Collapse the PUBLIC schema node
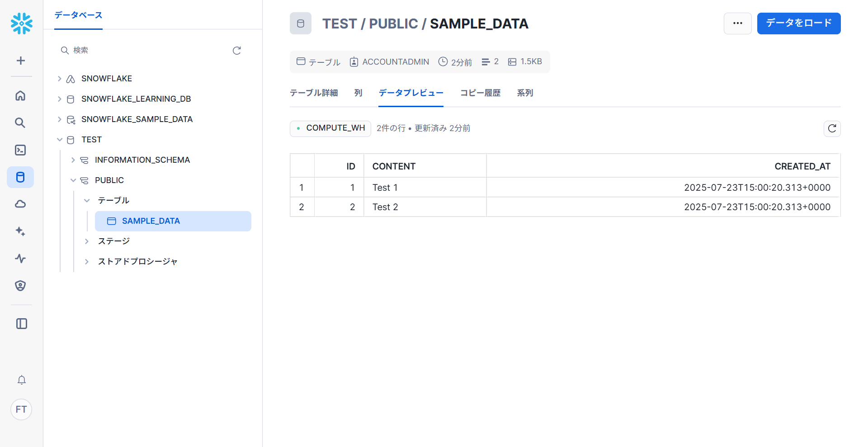Image resolution: width=868 pixels, height=447 pixels. [x=73, y=180]
